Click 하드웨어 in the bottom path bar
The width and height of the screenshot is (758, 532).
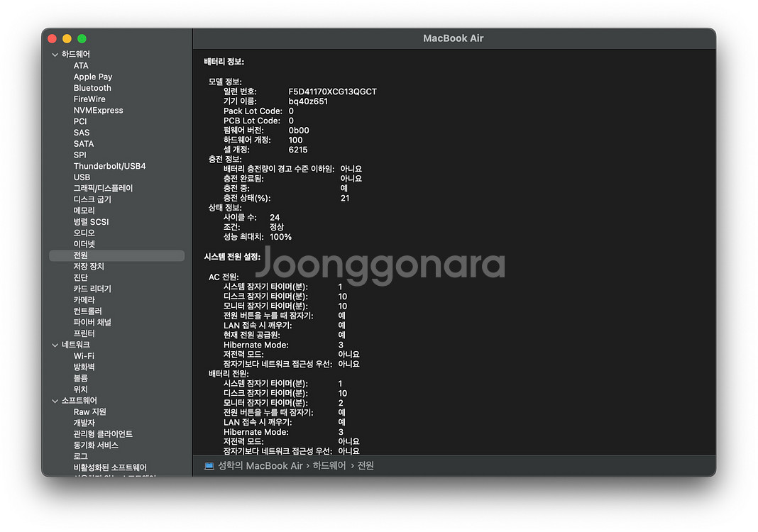(x=329, y=466)
